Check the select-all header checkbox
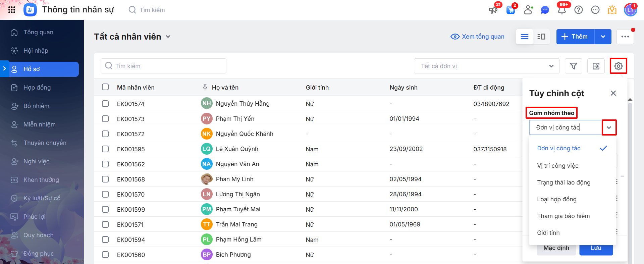Screen dimensions: 644x264 pos(105,87)
